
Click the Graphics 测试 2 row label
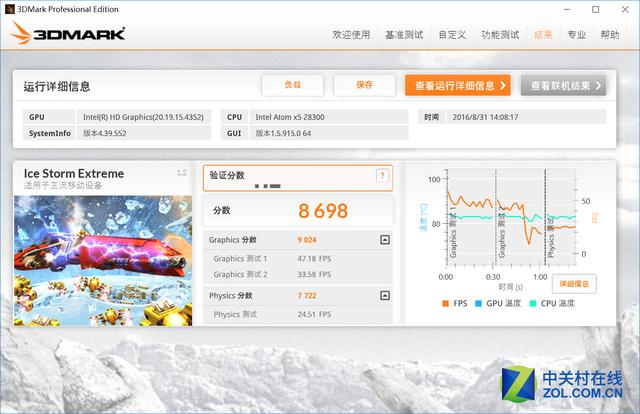(x=240, y=274)
